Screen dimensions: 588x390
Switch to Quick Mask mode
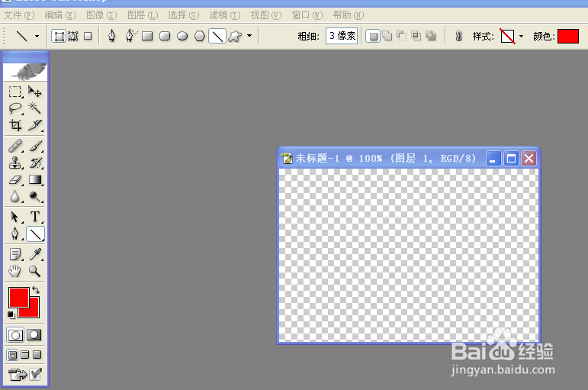point(34,335)
